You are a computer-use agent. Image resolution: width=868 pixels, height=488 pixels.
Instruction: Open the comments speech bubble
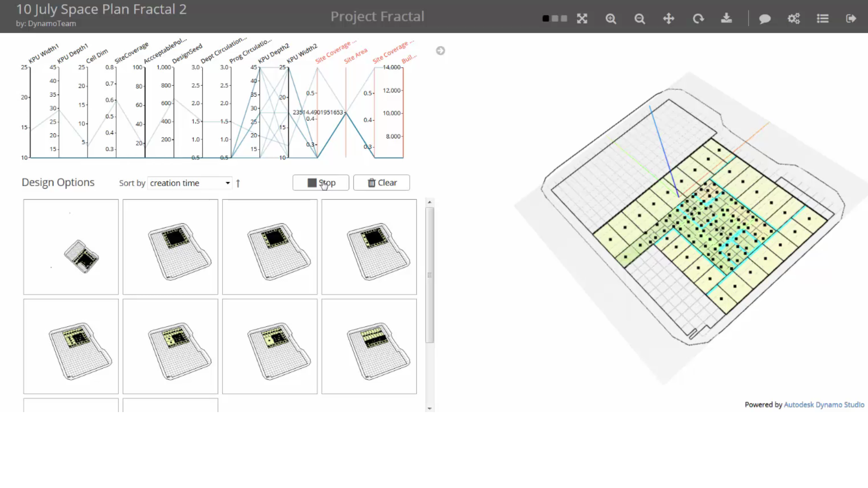764,19
